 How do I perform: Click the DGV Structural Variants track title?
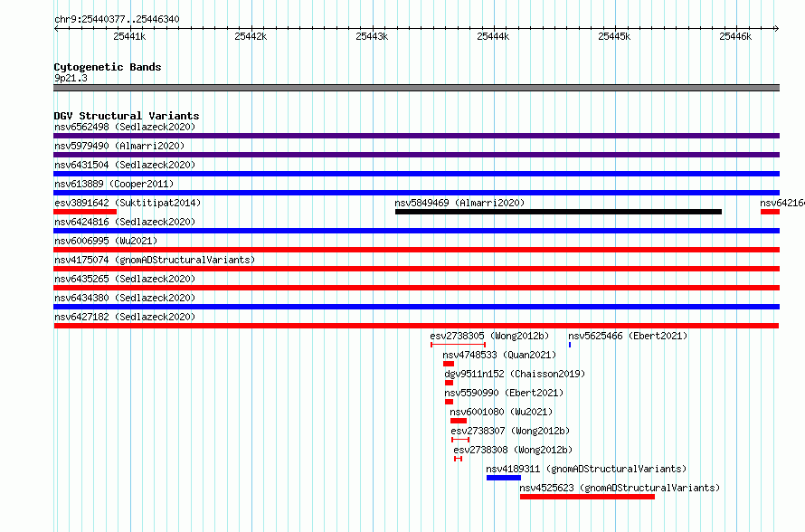127,116
